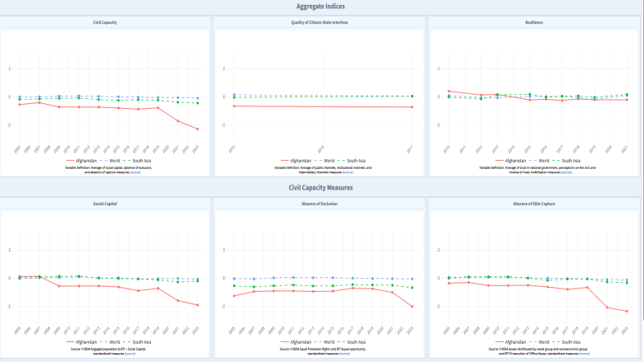The image size is (644, 362).
Task: Toggle World legend in Civil Capacity chart
Action: coord(115,160)
